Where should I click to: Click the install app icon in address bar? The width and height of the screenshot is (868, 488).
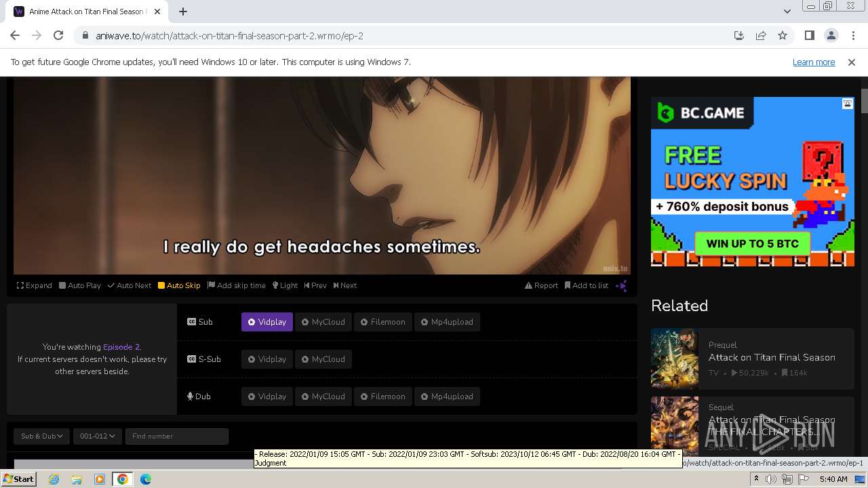pyautogui.click(x=739, y=35)
